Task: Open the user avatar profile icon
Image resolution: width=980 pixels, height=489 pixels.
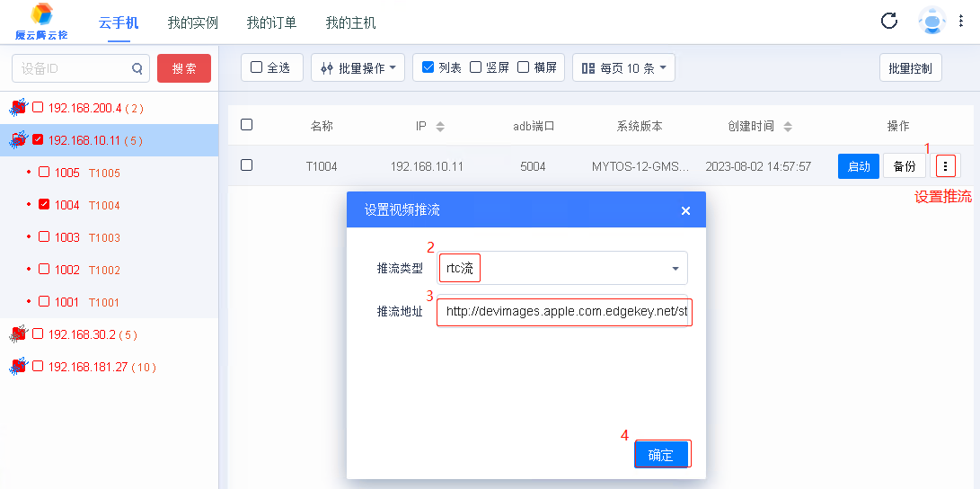Action: point(931,22)
